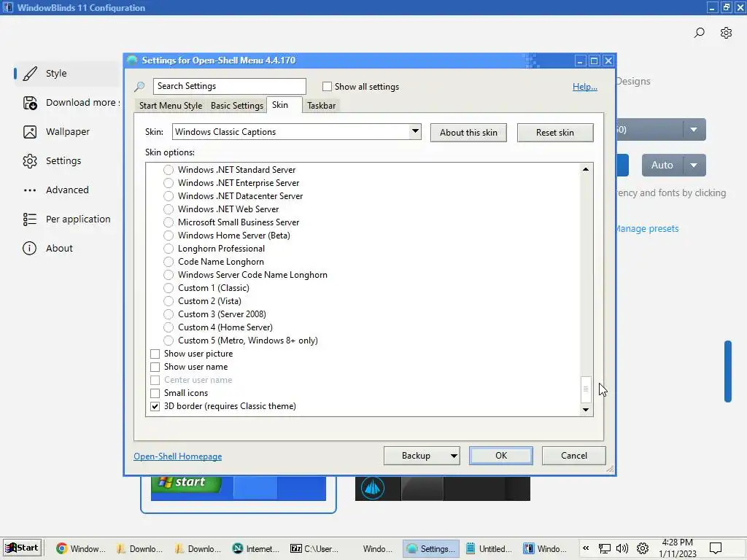Image resolution: width=747 pixels, height=560 pixels.
Task: Switch to Start Menu Style tab
Action: point(171,105)
